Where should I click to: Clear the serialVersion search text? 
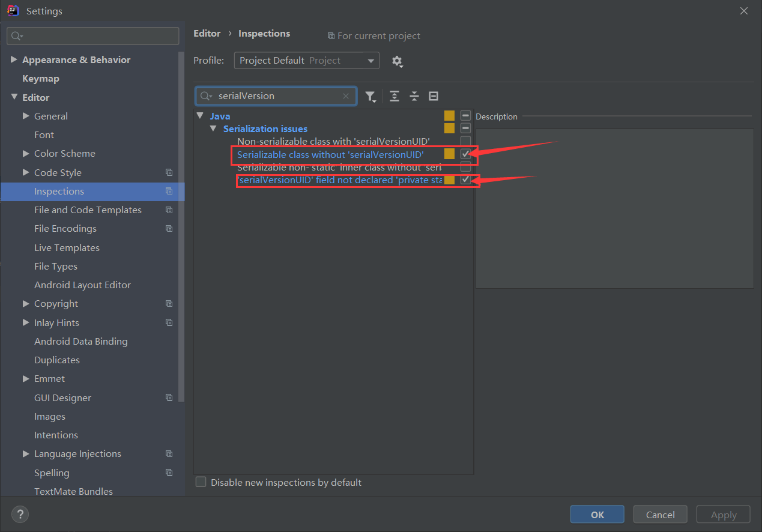point(346,96)
